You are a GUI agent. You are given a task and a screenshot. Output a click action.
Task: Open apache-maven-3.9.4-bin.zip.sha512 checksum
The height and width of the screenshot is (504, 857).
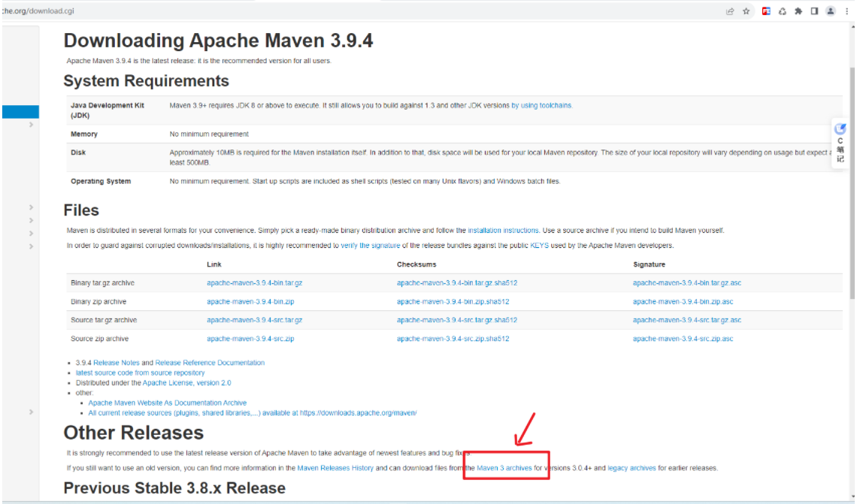[x=453, y=301]
